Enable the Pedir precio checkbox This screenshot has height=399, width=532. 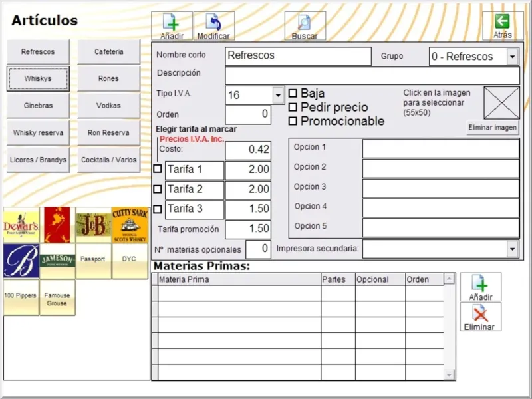tap(293, 107)
